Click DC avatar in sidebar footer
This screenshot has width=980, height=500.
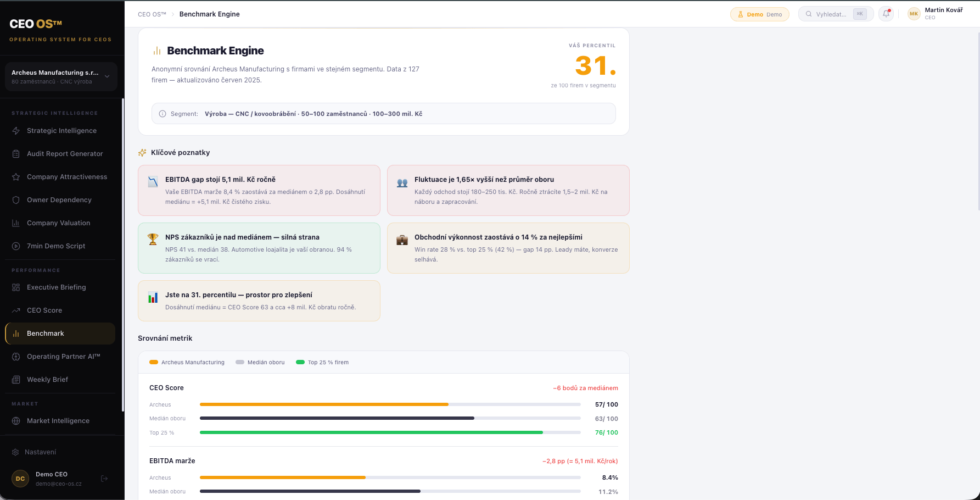pos(20,479)
